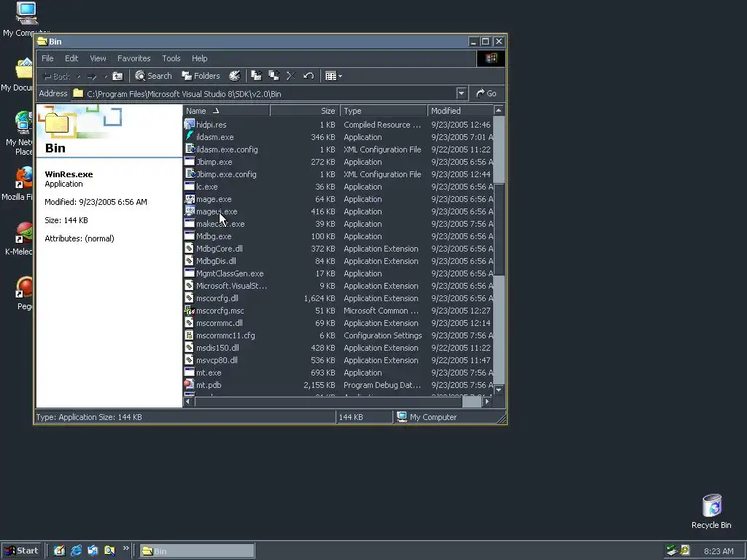
Task: Click the network tray icon
Action: (x=672, y=551)
